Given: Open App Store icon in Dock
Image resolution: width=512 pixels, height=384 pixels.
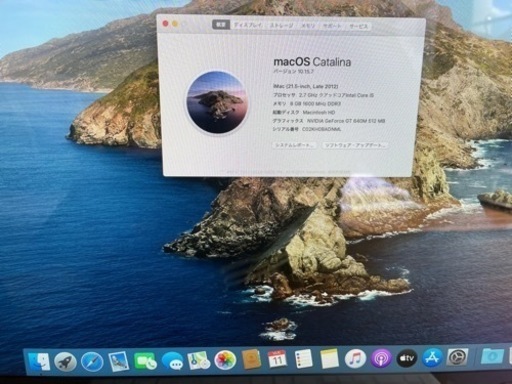Looking at the screenshot, I should click(432, 358).
